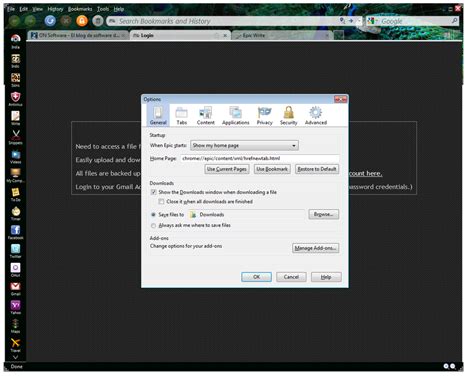The image size is (474, 378).
Task: Open the Videos sidebar icon
Action: [15, 156]
